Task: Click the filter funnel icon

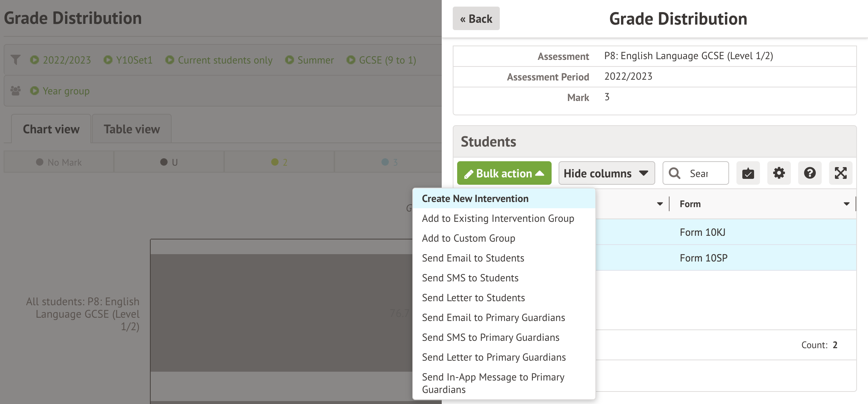Action: 15,59
